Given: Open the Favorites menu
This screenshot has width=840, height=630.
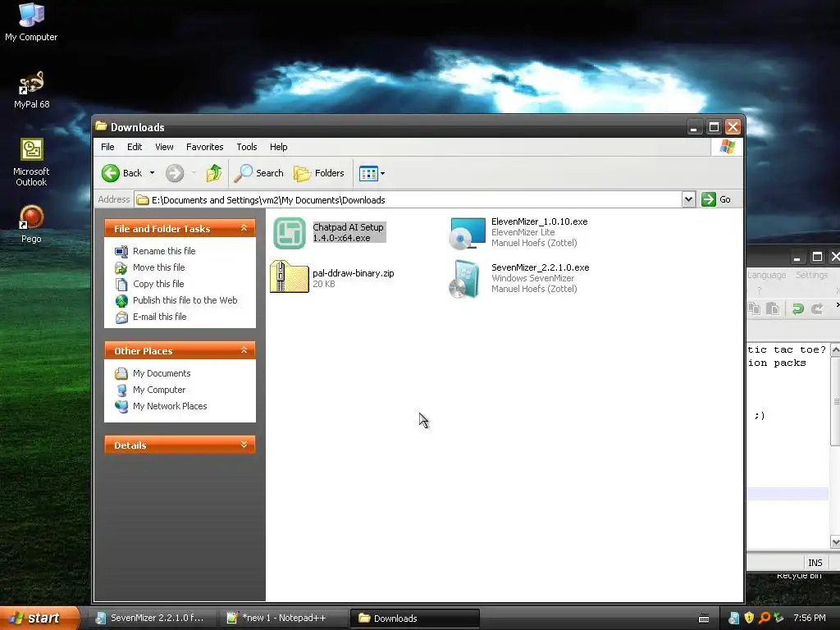Looking at the screenshot, I should tap(204, 147).
